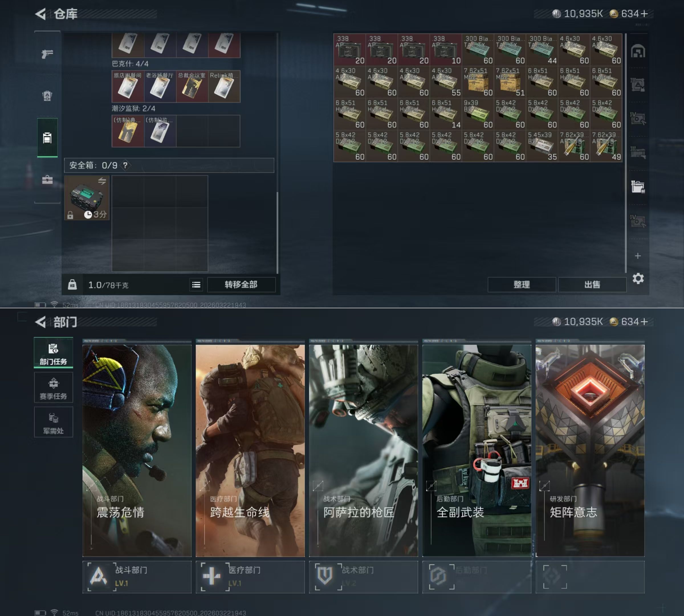Open the 矩阵意志 research department card
Screen dimensions: 684x616
590,450
